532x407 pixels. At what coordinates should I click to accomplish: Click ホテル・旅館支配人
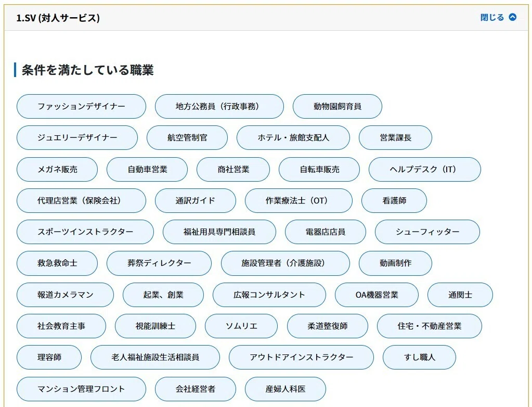click(293, 138)
